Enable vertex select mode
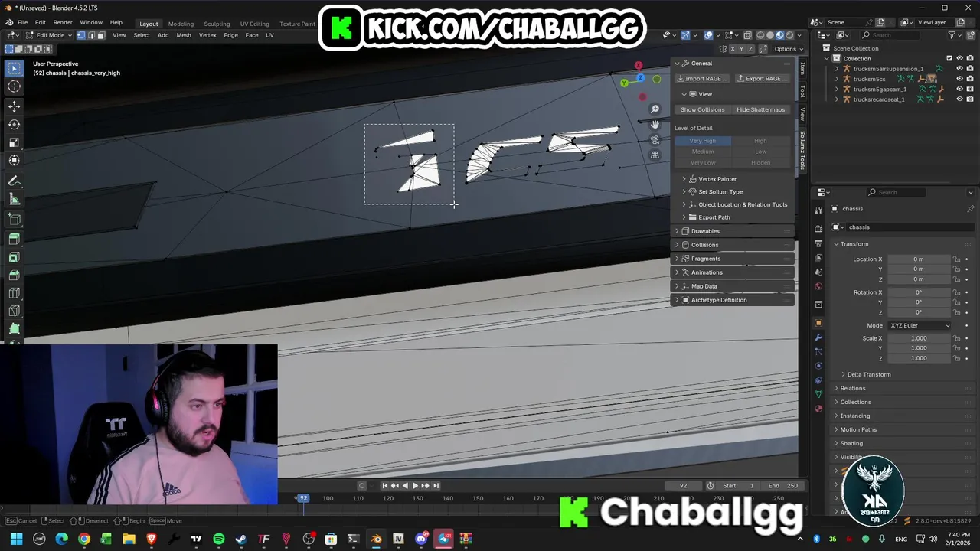The width and height of the screenshot is (980, 551). tap(81, 35)
